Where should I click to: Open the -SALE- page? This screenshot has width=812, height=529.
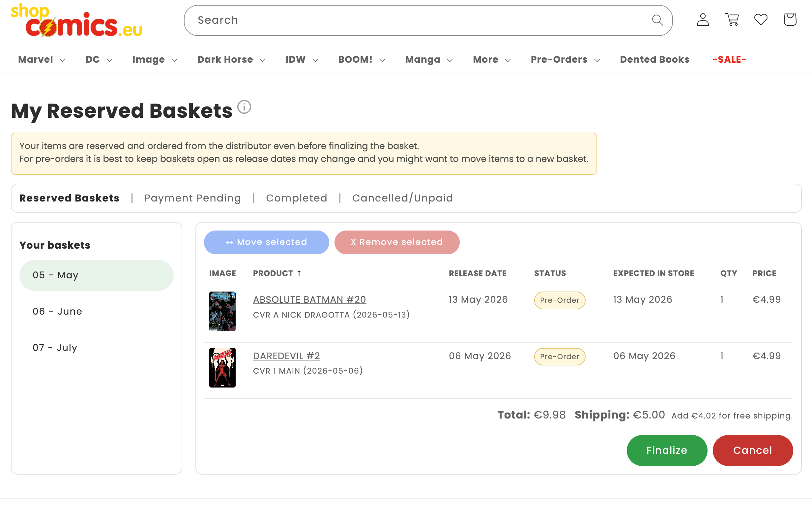click(729, 59)
